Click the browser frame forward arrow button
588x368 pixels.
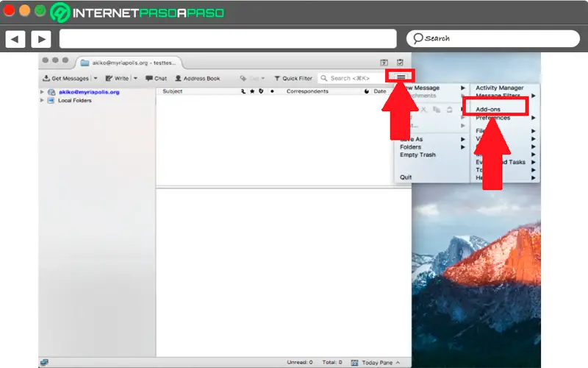point(41,39)
